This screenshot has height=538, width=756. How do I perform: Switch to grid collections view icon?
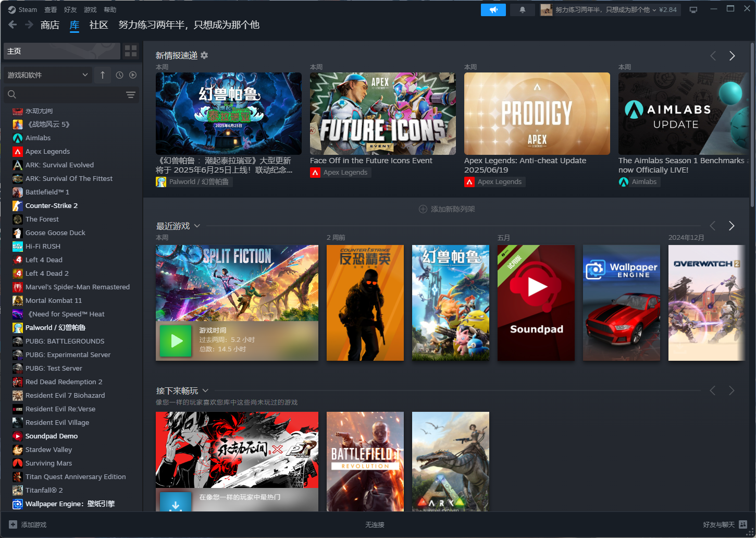coord(131,51)
